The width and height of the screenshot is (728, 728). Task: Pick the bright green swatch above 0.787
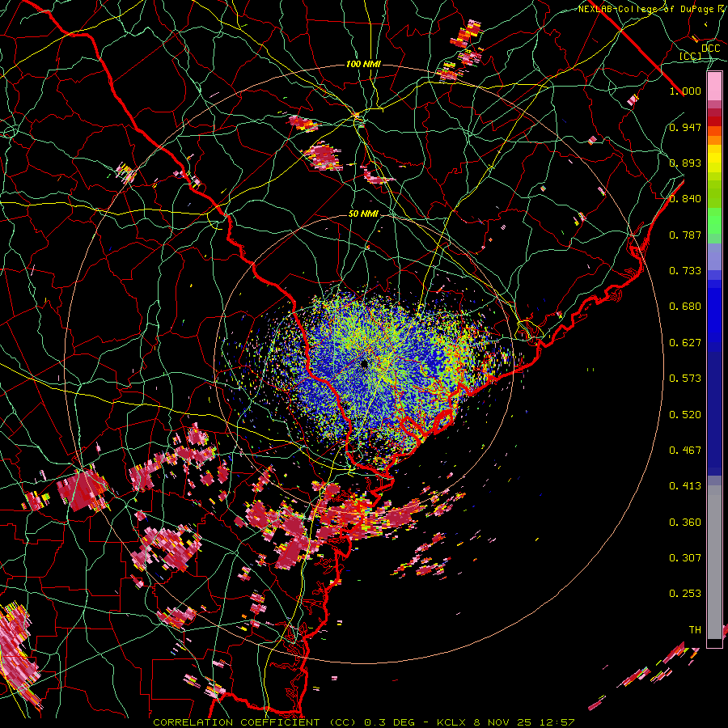pyautogui.click(x=714, y=221)
